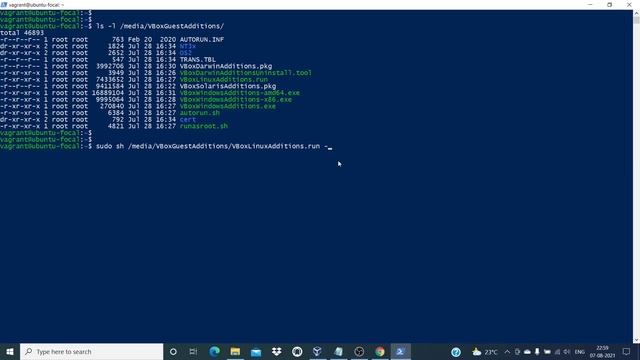The width and height of the screenshot is (640, 360).
Task: Switch to OBS Studio in taskbar
Action: pyautogui.click(x=359, y=351)
